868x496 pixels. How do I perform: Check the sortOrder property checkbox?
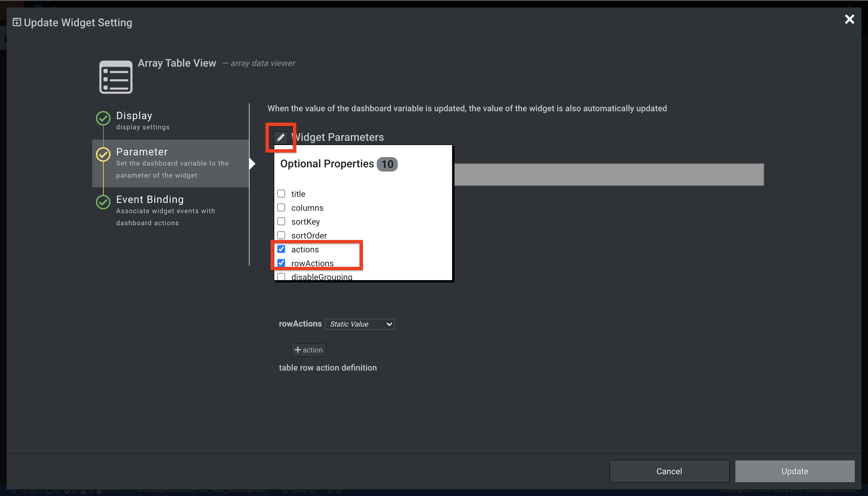281,235
